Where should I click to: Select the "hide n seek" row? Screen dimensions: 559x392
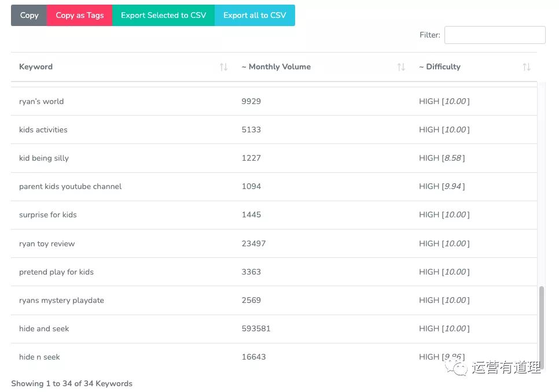274,357
